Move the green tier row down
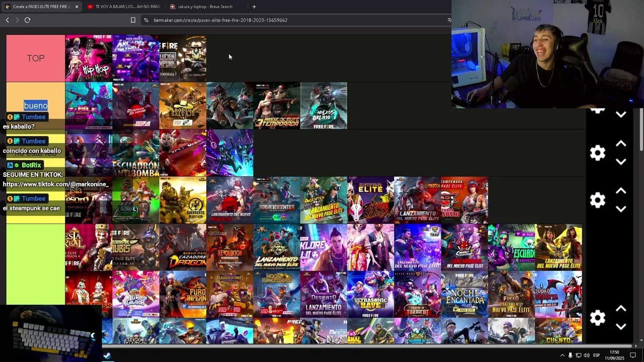 [x=621, y=327]
